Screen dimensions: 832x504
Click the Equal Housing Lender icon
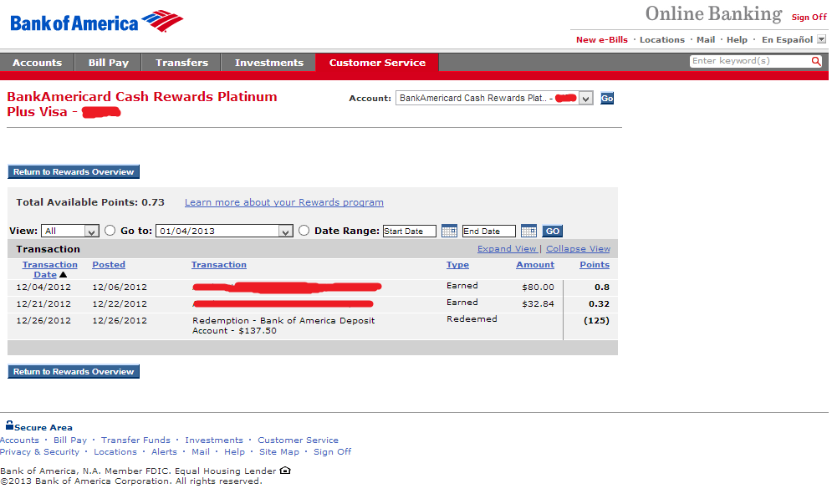[x=285, y=471]
